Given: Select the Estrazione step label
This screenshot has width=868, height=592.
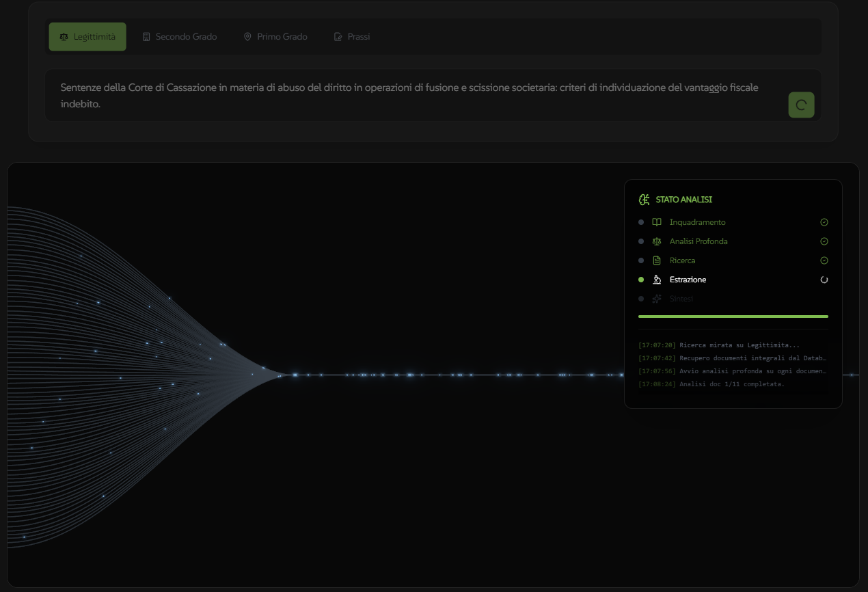Looking at the screenshot, I should click(x=688, y=280).
